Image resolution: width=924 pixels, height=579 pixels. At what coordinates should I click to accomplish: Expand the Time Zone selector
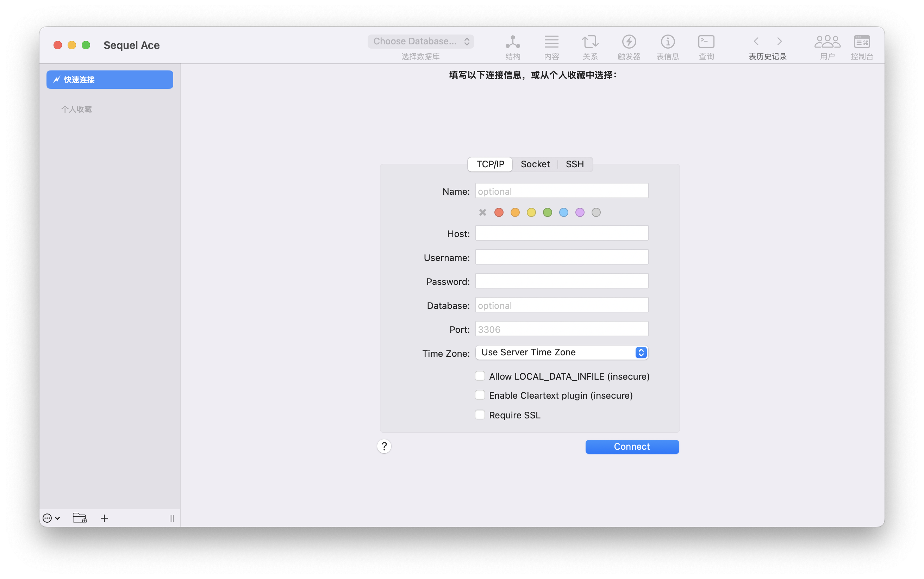(x=562, y=352)
